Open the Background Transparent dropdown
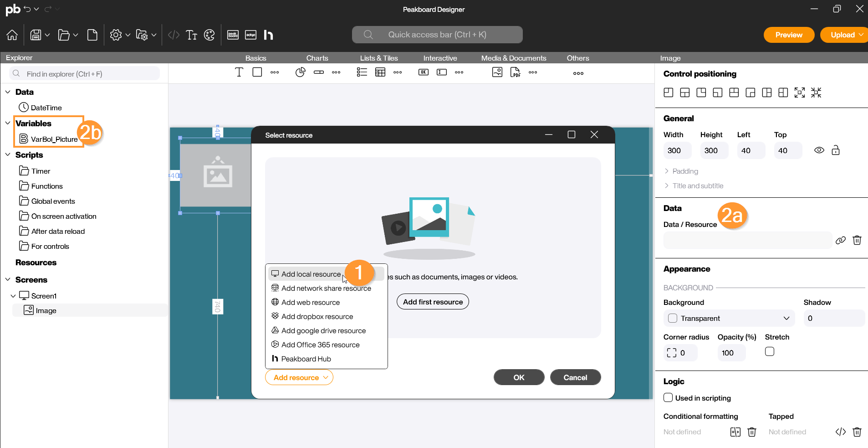The height and width of the screenshot is (448, 868). 729,318
